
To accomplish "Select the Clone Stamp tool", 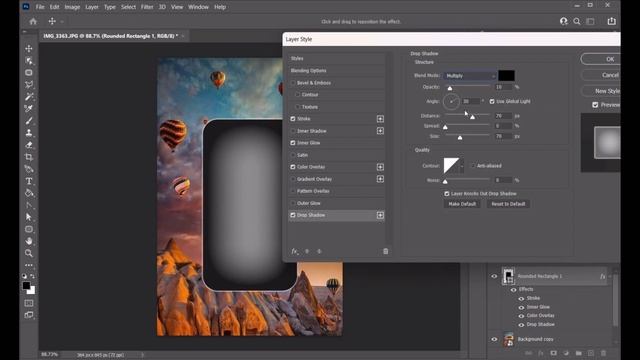I will (29, 133).
